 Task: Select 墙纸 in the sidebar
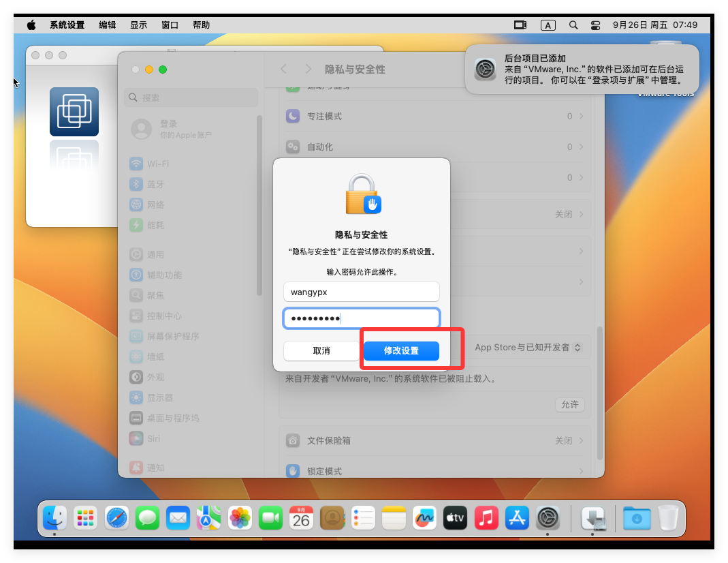click(x=191, y=356)
